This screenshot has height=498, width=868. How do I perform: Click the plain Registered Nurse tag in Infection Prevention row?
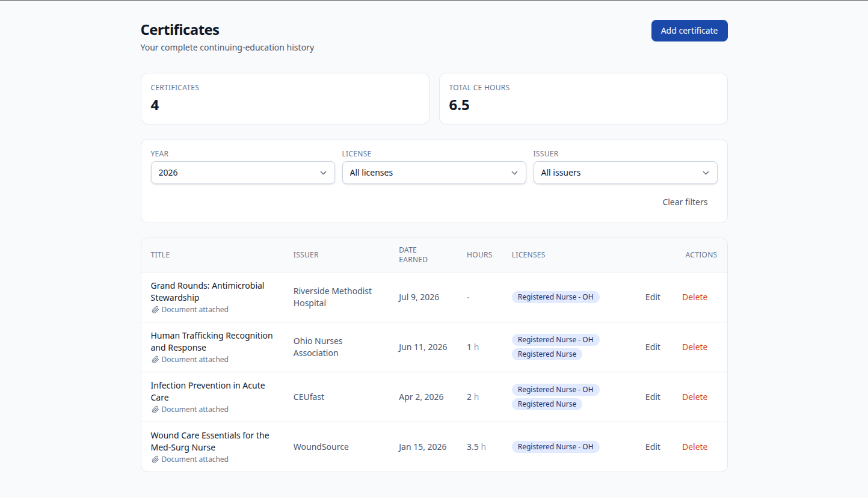coord(547,404)
